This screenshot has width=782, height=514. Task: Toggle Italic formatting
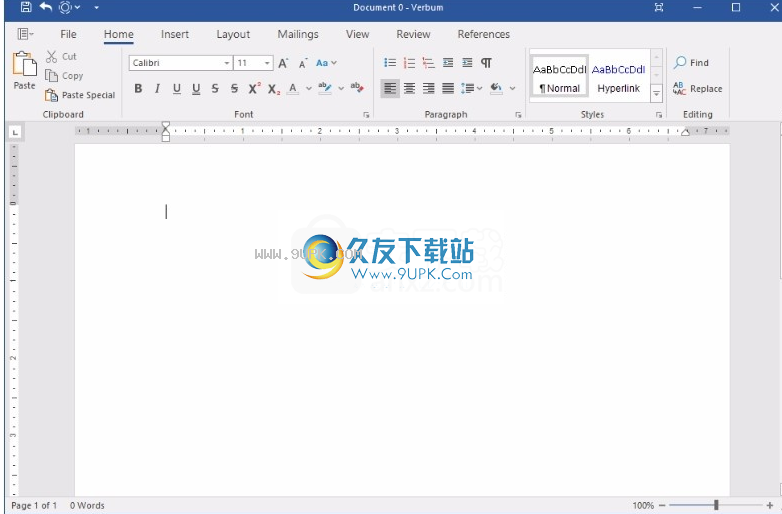pyautogui.click(x=157, y=89)
